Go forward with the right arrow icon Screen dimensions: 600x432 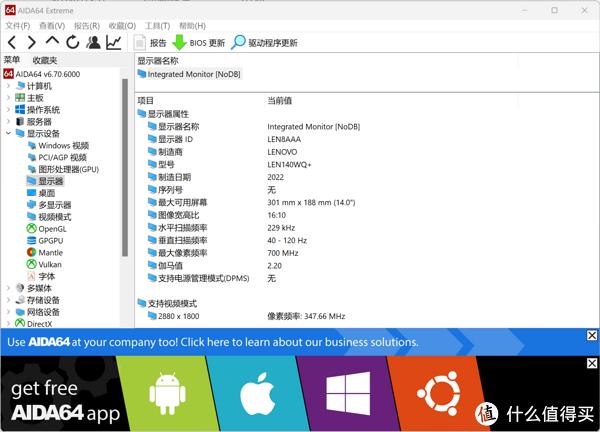(32, 42)
